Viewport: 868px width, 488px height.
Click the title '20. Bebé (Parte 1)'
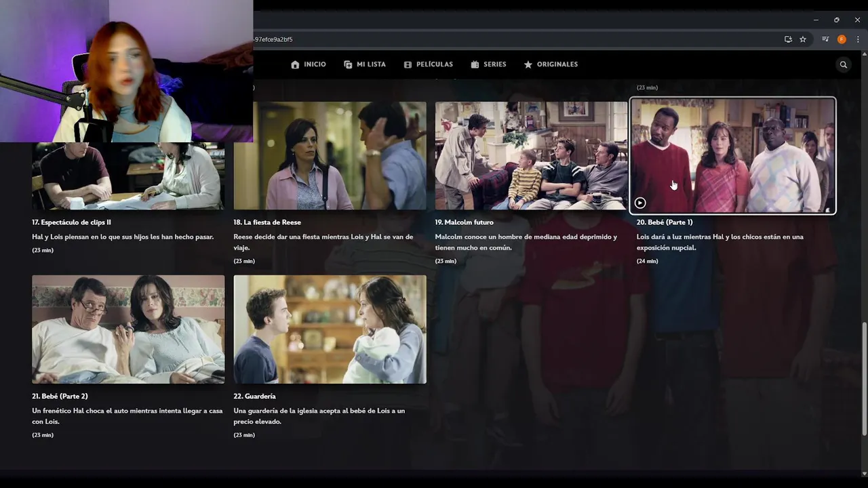coord(665,222)
